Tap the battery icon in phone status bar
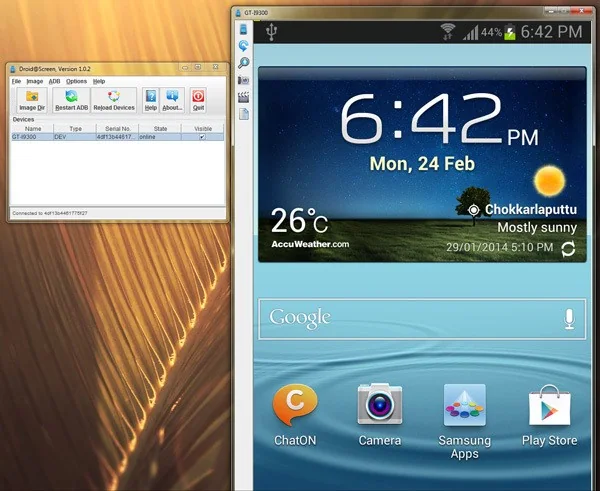This screenshot has width=600, height=491. 510,32
